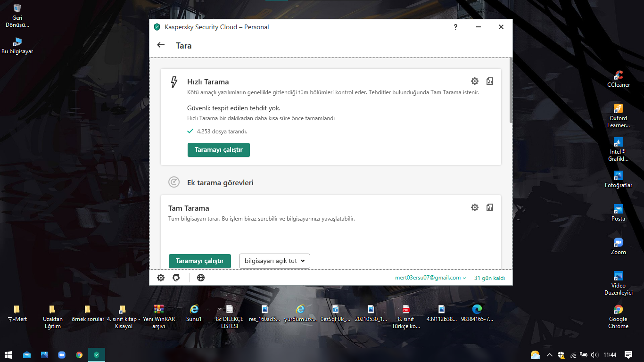Click the Kaspersky taskbar button
This screenshot has width=644, height=362.
coord(97,354)
